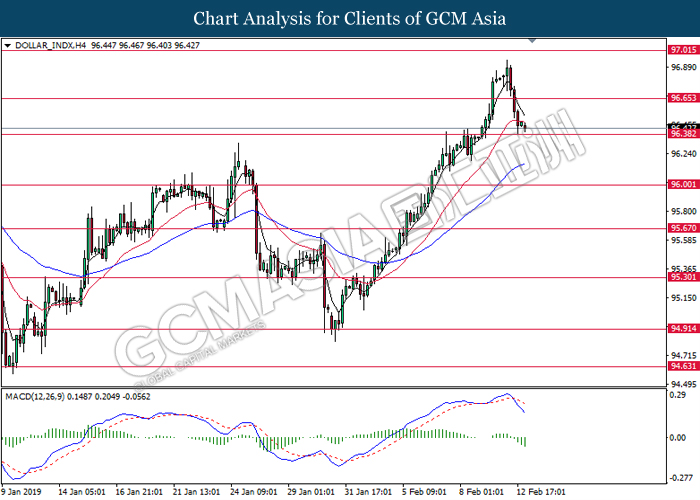The height and width of the screenshot is (500, 700).
Task: Click the 24 Jan 09:01 time label
Action: click(x=254, y=492)
